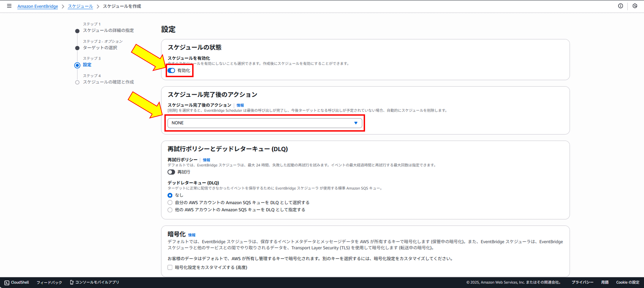
Task: Open the NONE completion action dropdown
Action: coord(265,123)
